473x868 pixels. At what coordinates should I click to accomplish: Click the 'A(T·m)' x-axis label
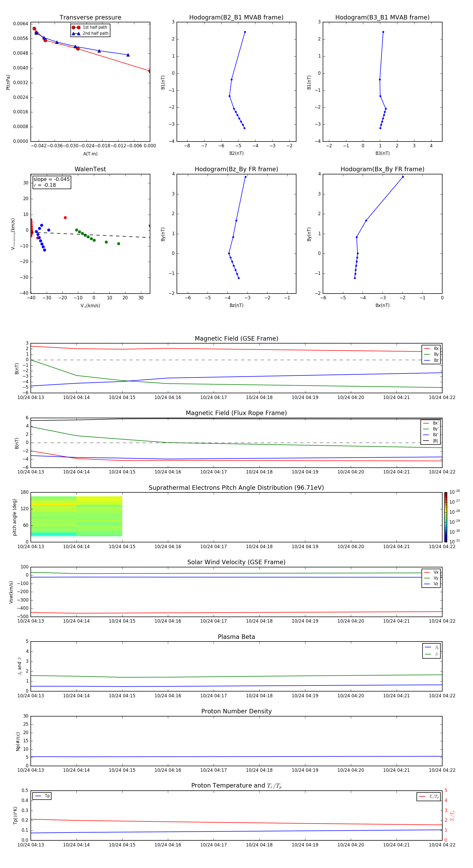tap(90, 154)
